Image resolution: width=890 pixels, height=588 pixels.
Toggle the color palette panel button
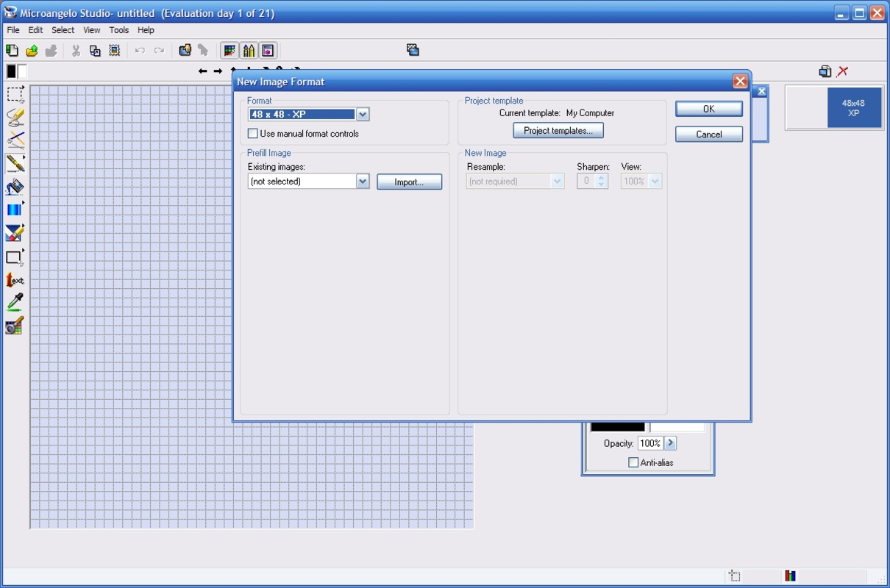pyautogui.click(x=230, y=50)
